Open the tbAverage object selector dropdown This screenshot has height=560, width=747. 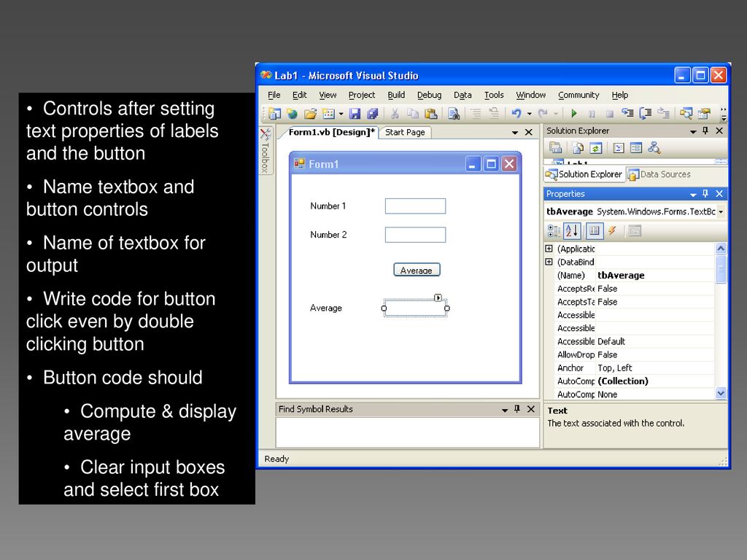coord(721,211)
